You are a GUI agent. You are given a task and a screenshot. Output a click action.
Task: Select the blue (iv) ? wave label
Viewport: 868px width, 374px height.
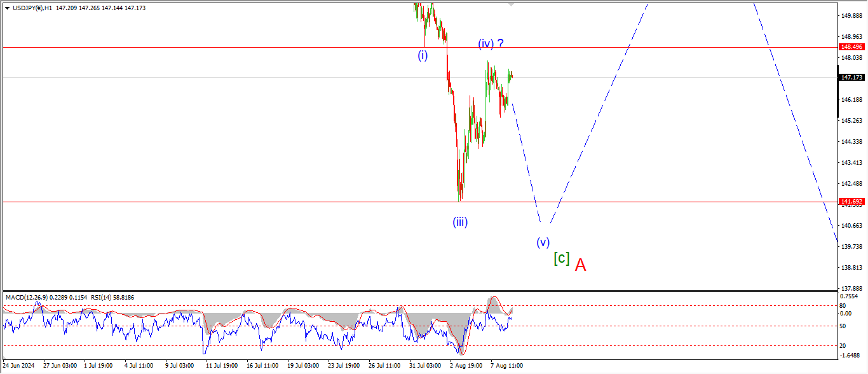[x=491, y=43]
